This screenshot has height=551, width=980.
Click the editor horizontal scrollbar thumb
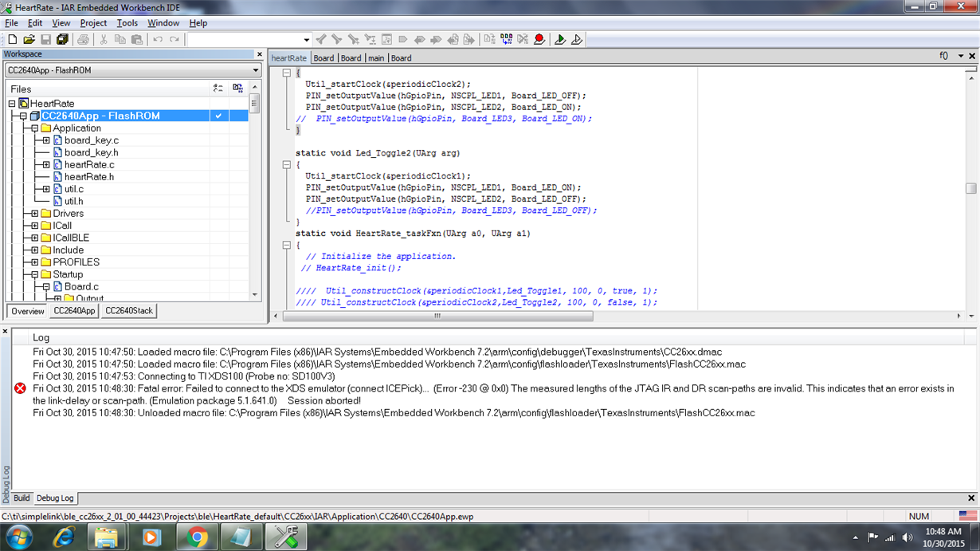pyautogui.click(x=437, y=316)
